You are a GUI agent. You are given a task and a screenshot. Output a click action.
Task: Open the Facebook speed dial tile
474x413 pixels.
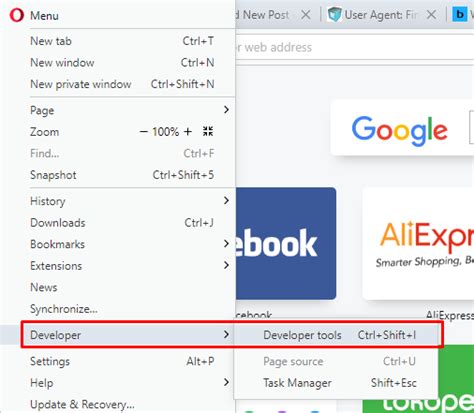click(286, 244)
